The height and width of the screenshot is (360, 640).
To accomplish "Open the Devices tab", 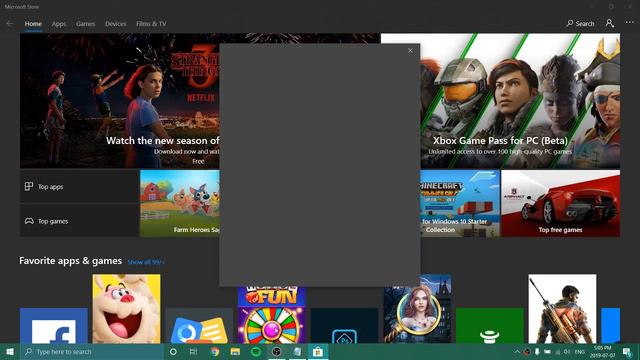I will pos(116,24).
